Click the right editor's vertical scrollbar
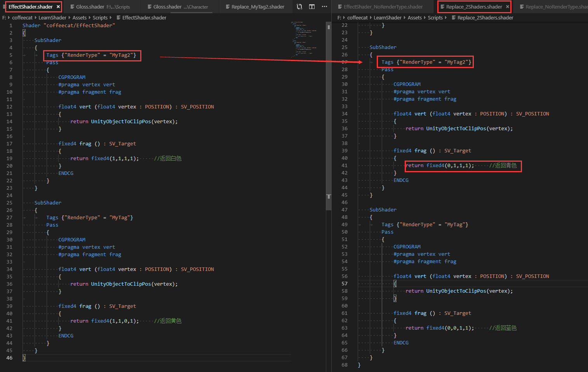 (586, 117)
